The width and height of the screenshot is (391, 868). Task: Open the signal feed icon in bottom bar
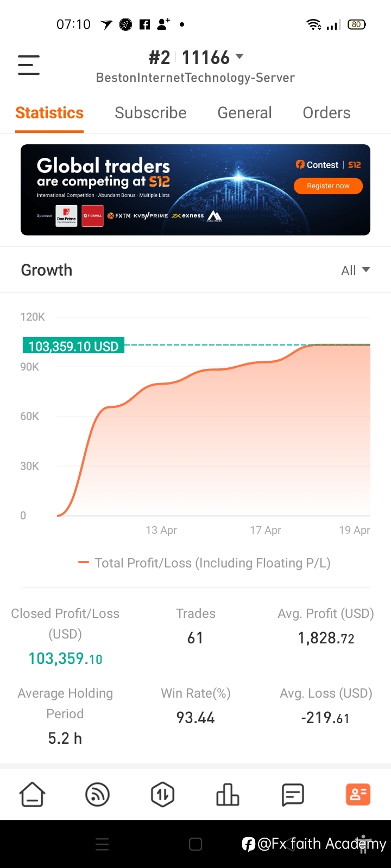click(98, 795)
